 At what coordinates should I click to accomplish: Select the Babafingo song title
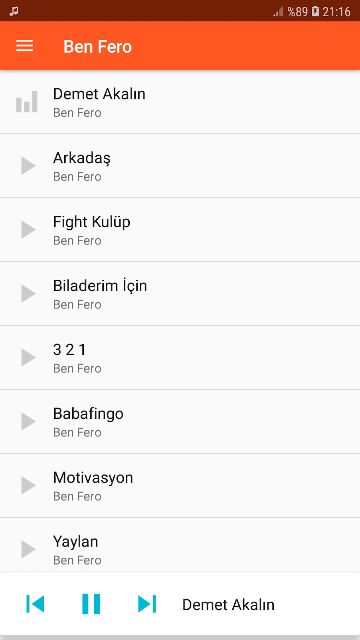point(88,414)
